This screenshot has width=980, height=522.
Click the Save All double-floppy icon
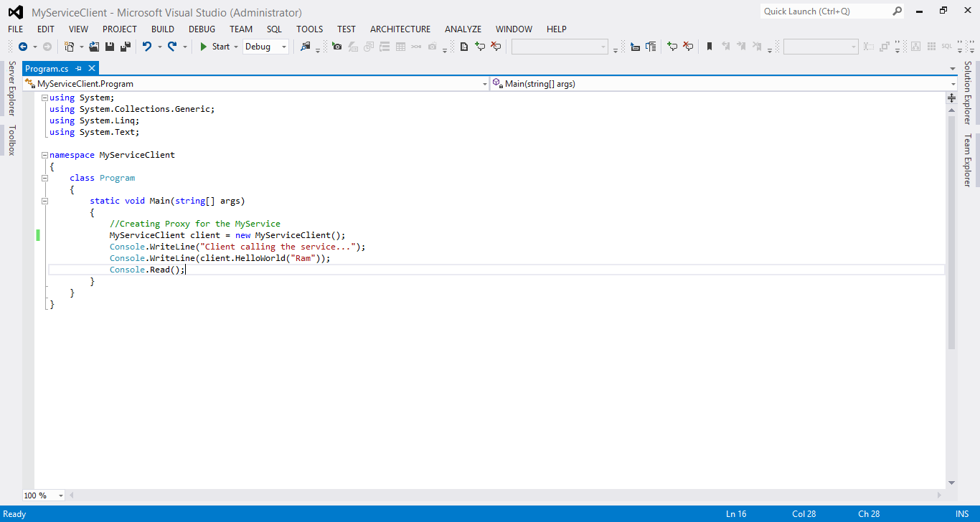[126, 47]
